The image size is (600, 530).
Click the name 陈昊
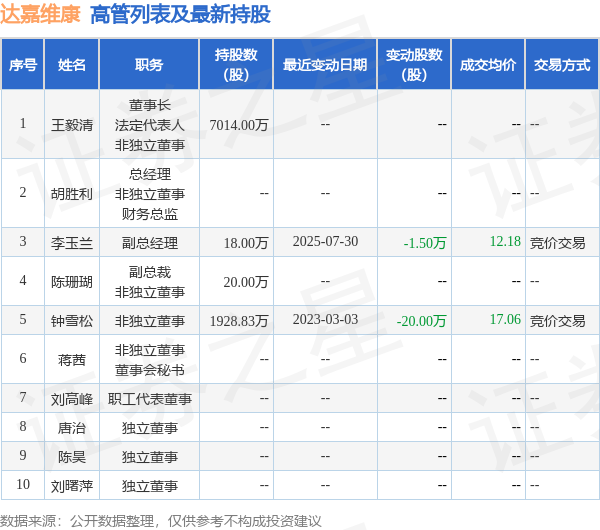pyautogui.click(x=72, y=457)
